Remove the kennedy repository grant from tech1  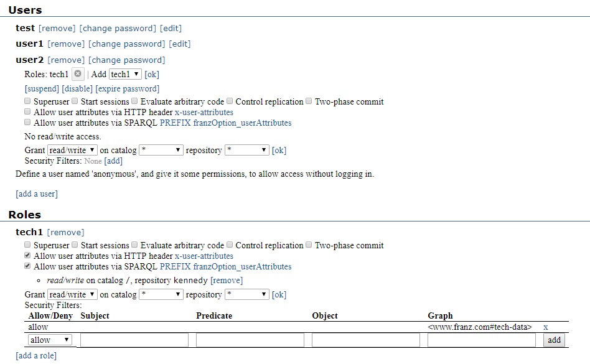tap(226, 280)
